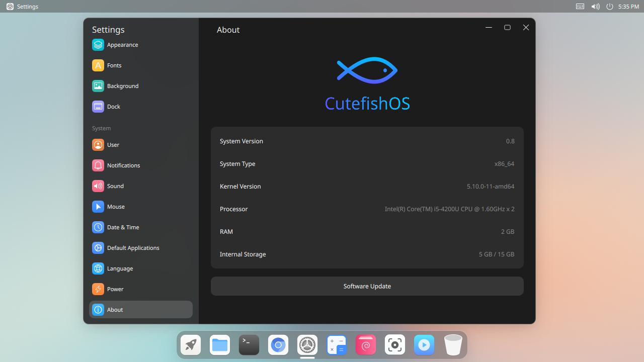Go to Mouse settings

tap(141, 207)
